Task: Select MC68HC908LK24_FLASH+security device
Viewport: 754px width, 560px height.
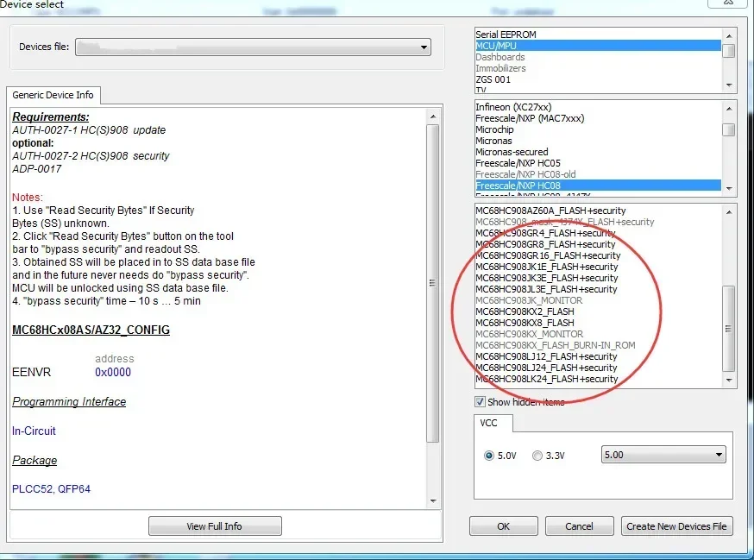Action: [x=598, y=379]
